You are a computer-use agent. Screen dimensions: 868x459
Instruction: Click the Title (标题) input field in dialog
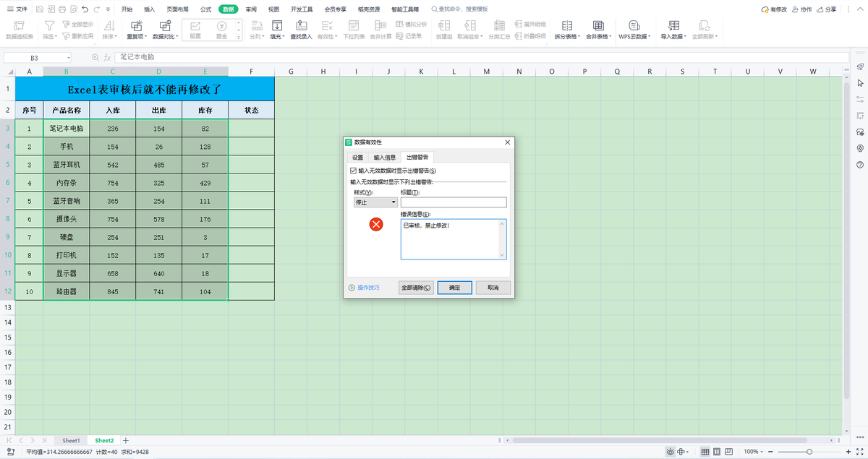click(454, 202)
